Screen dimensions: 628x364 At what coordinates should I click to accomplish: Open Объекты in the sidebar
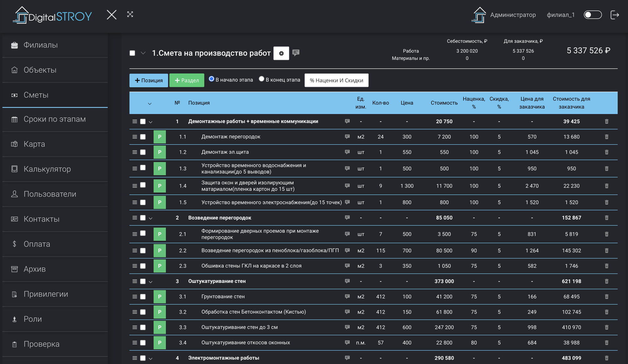55,70
